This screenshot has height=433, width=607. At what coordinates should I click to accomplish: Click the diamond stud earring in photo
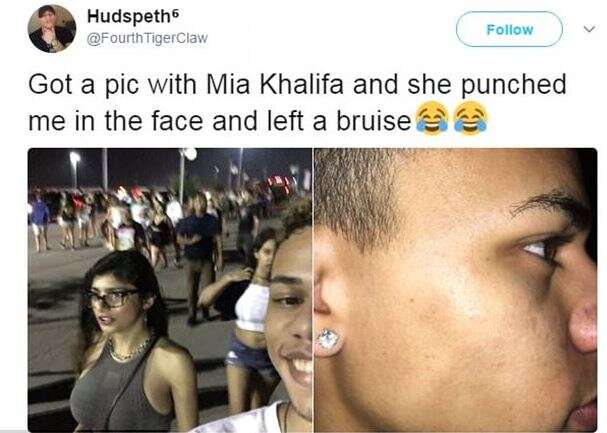(329, 341)
